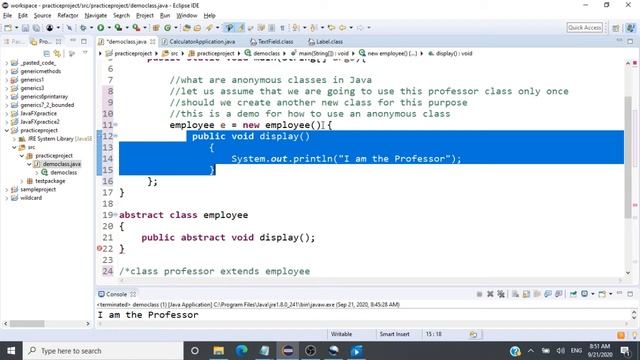The height and width of the screenshot is (360, 640).
Task: Open the New wizard dropdown arrow
Action: coord(16,28)
